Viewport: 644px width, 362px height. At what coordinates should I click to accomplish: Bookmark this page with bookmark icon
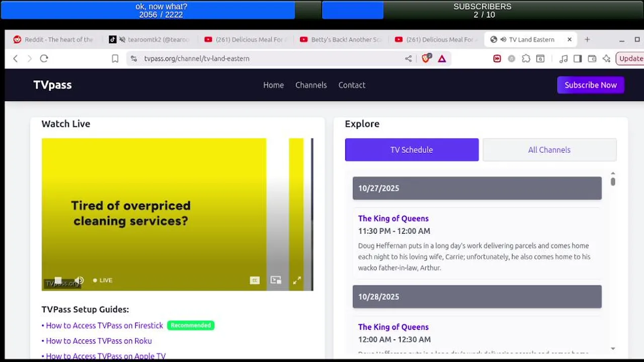(x=115, y=59)
